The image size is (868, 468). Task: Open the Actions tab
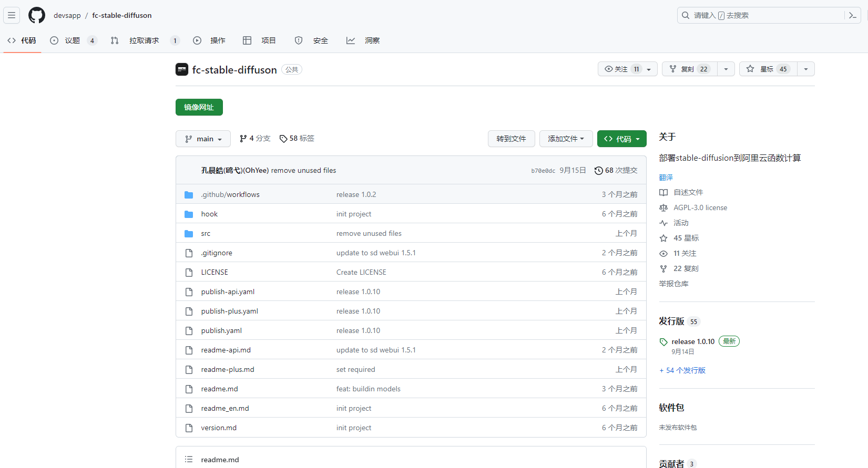(209, 40)
